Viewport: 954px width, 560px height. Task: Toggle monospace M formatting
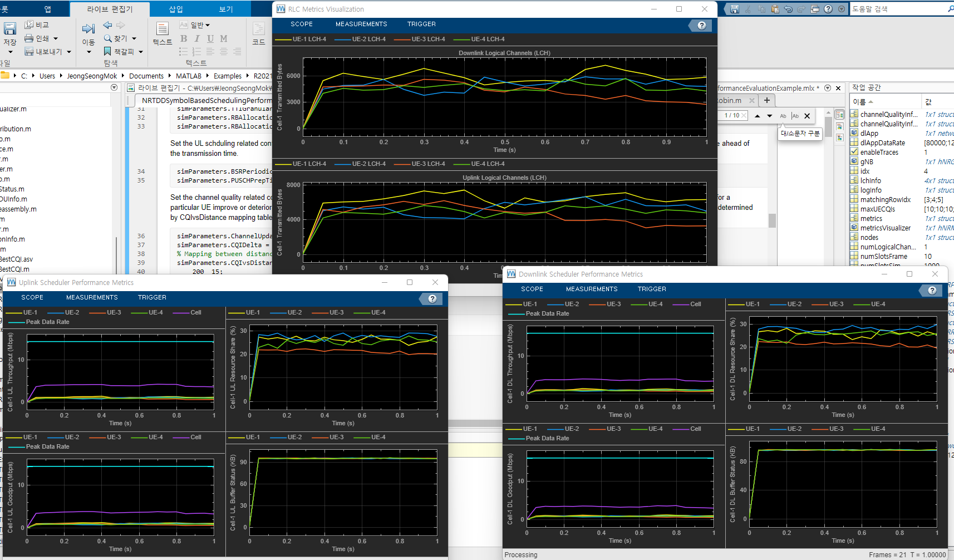coord(224,38)
